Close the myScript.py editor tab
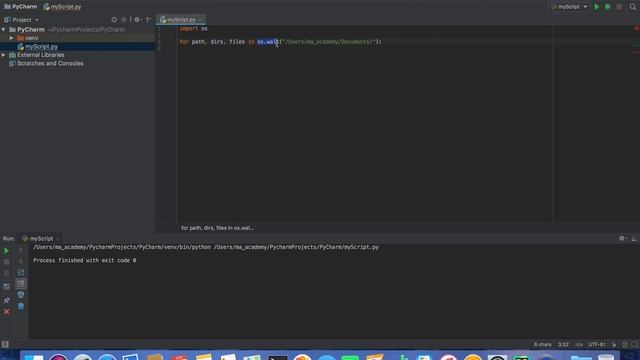Image resolution: width=640 pixels, height=360 pixels. pos(200,20)
